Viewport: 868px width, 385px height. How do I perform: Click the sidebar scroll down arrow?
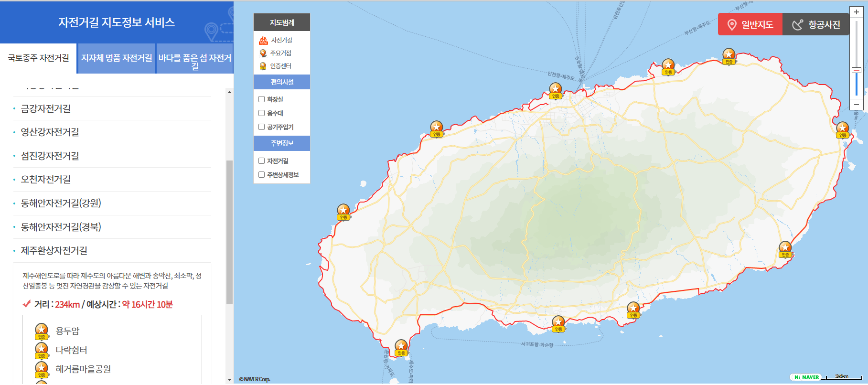229,380
